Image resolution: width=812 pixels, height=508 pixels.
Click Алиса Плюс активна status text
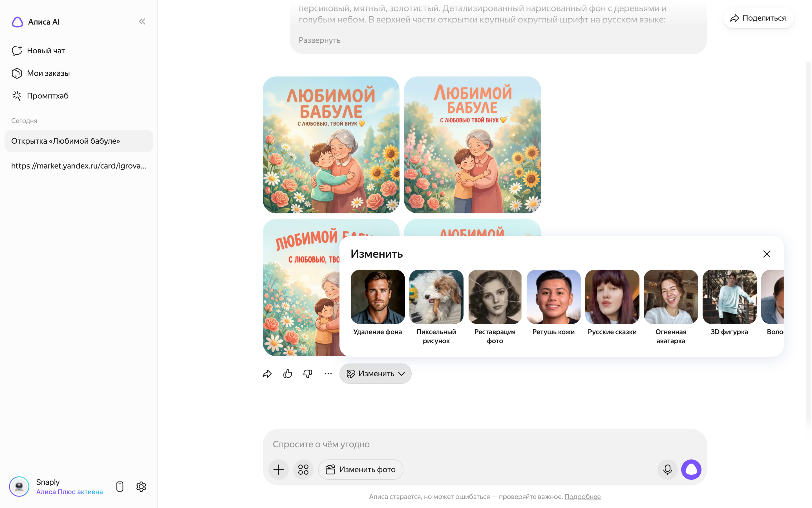(69, 492)
